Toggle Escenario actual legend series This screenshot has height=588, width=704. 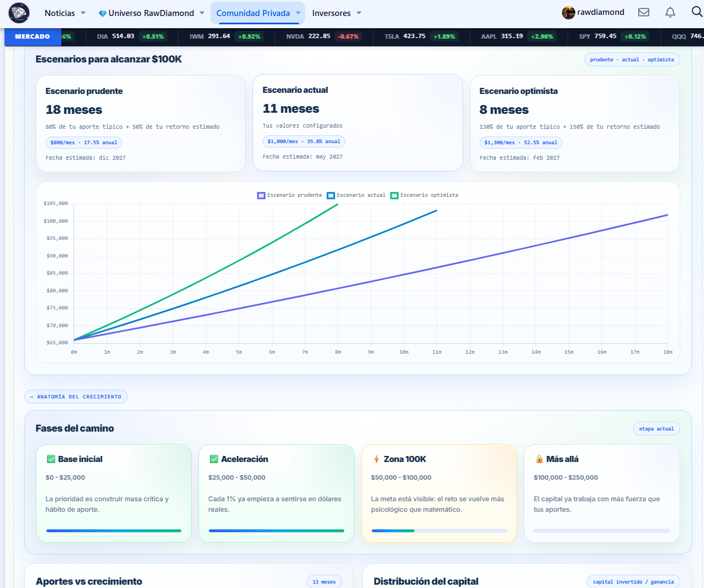(x=356, y=195)
